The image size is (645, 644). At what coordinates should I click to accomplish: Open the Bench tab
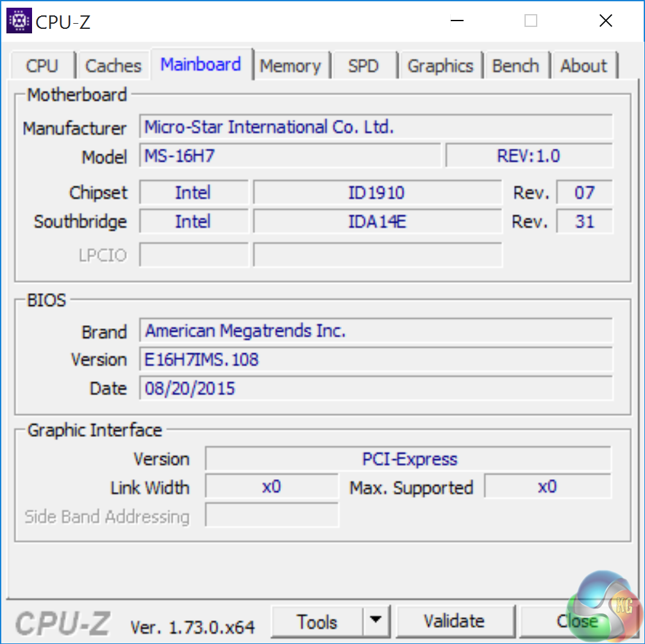(x=516, y=65)
